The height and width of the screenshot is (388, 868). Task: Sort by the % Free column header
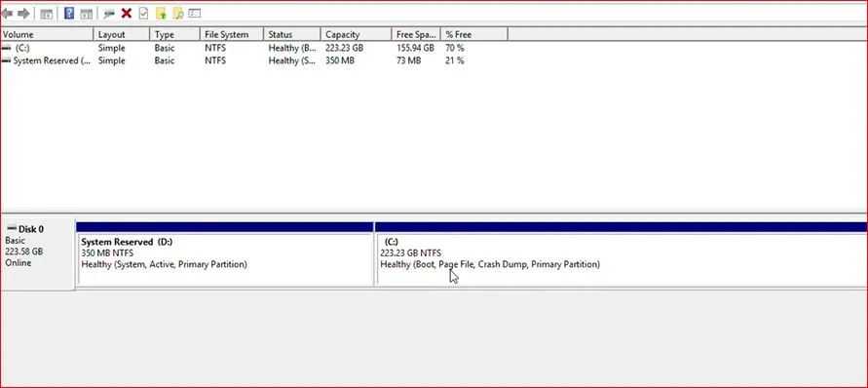[x=474, y=34]
